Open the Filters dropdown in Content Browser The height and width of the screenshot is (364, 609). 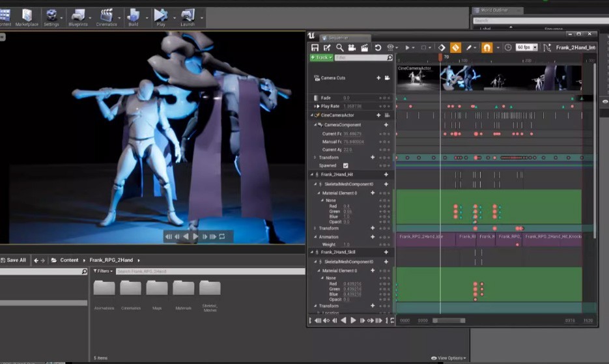click(x=104, y=271)
